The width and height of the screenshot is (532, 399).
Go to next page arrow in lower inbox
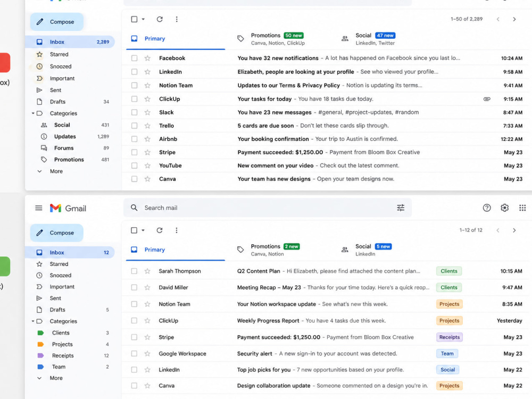(x=514, y=230)
